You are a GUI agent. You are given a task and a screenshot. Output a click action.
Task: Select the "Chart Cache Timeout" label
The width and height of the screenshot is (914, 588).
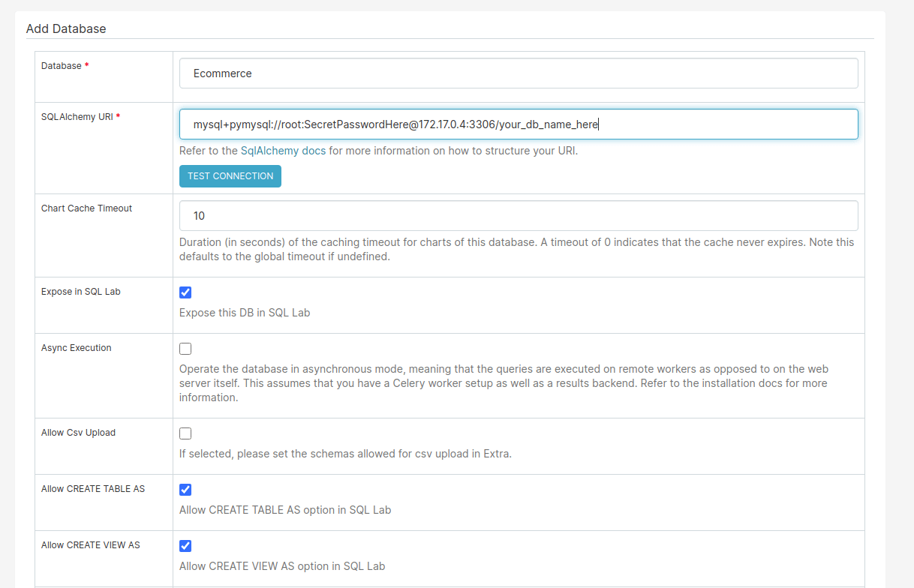click(x=86, y=208)
